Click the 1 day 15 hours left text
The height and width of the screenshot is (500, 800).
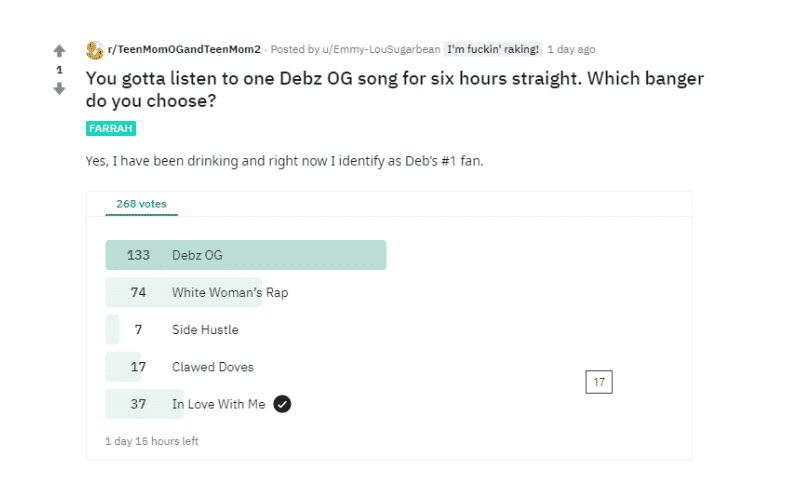152,441
